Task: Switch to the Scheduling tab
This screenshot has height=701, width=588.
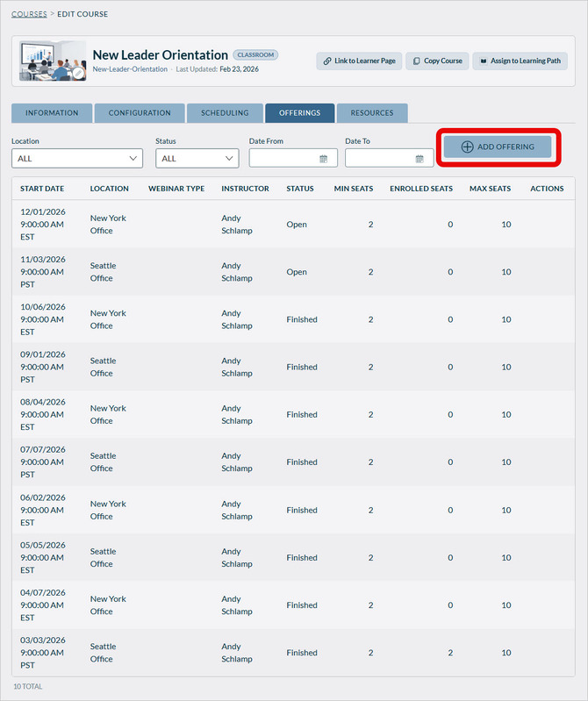Action: (x=225, y=113)
